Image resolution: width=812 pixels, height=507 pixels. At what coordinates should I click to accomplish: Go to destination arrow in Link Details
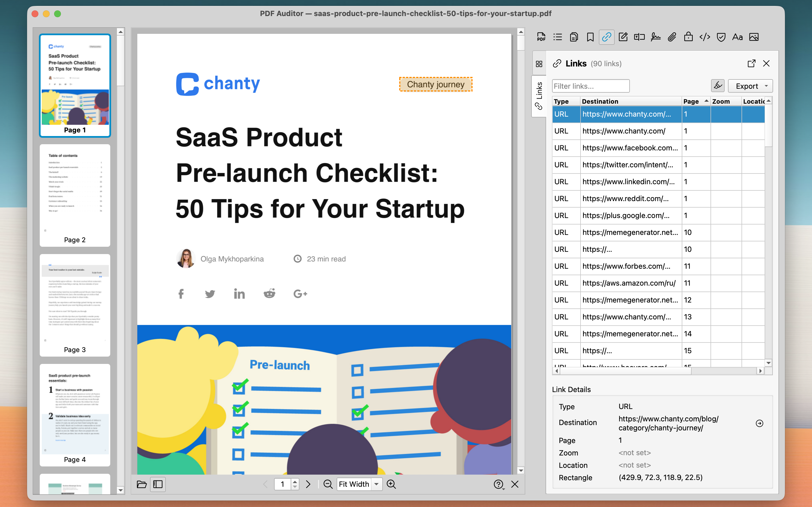pyautogui.click(x=759, y=423)
